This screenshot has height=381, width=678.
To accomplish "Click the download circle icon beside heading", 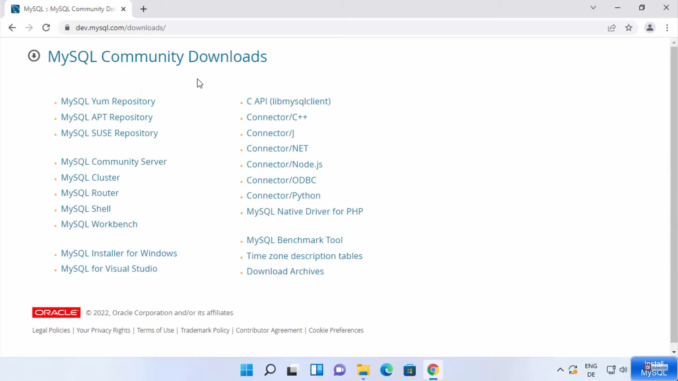I will (x=34, y=56).
